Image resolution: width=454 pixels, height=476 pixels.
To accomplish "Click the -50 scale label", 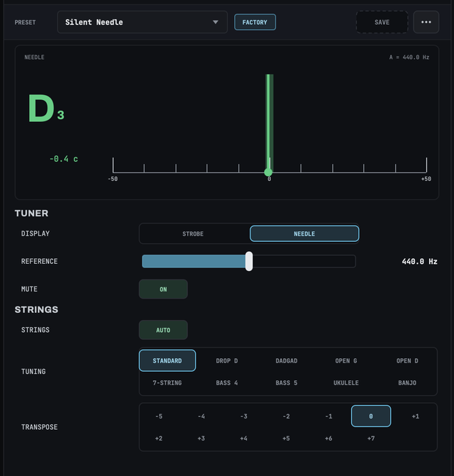I will tap(113, 179).
